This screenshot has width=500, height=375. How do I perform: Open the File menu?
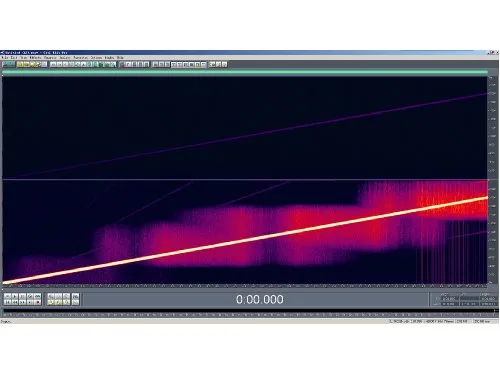(x=5, y=57)
